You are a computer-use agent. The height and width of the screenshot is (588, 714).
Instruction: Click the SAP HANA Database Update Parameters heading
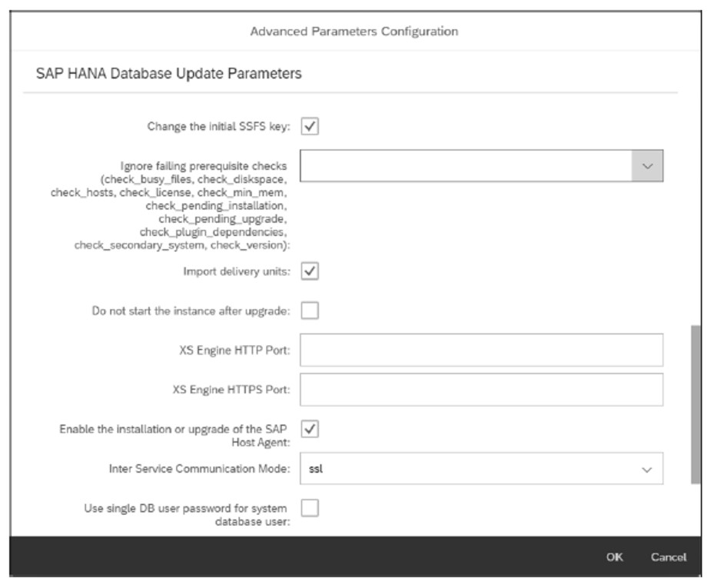(x=168, y=73)
